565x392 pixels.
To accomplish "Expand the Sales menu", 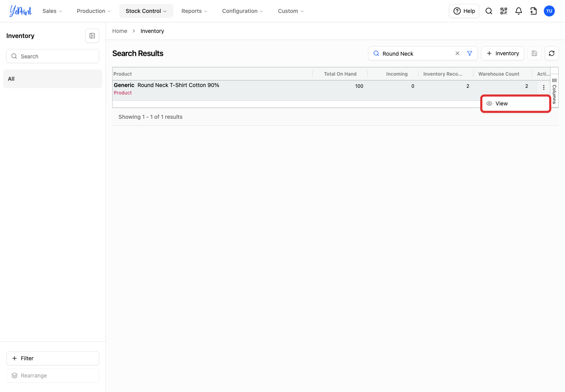I will point(52,11).
